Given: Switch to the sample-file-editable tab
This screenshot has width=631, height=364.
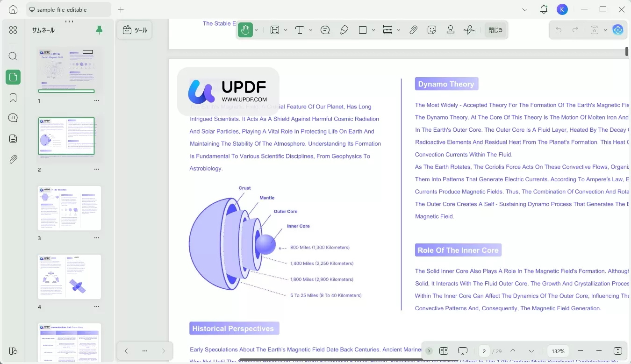Looking at the screenshot, I should pyautogui.click(x=68, y=9).
